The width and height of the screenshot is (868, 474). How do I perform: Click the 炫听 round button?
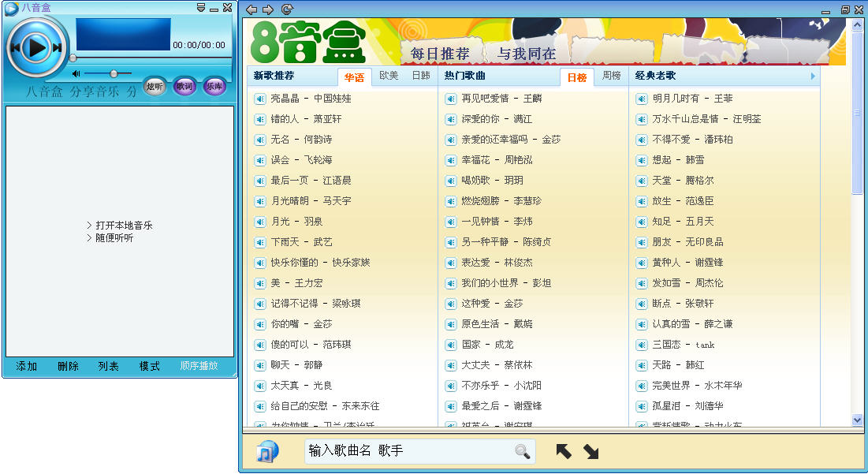[x=155, y=87]
